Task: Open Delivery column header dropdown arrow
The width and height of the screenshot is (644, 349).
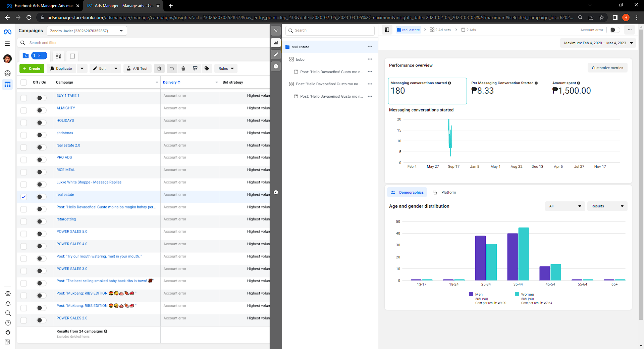Action: coord(217,83)
